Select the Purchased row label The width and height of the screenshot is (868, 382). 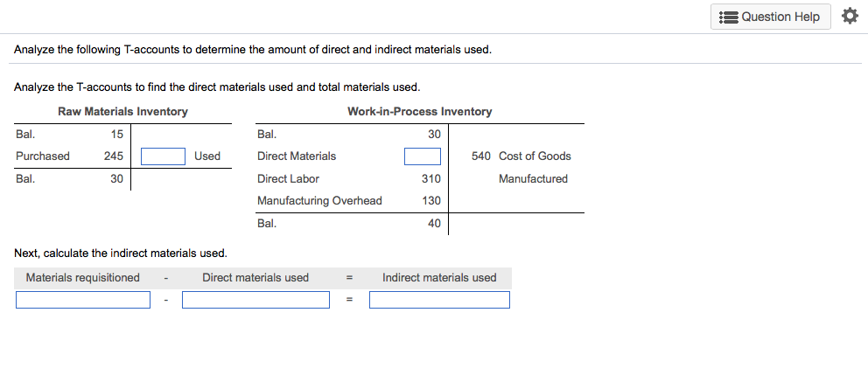pyautogui.click(x=43, y=156)
